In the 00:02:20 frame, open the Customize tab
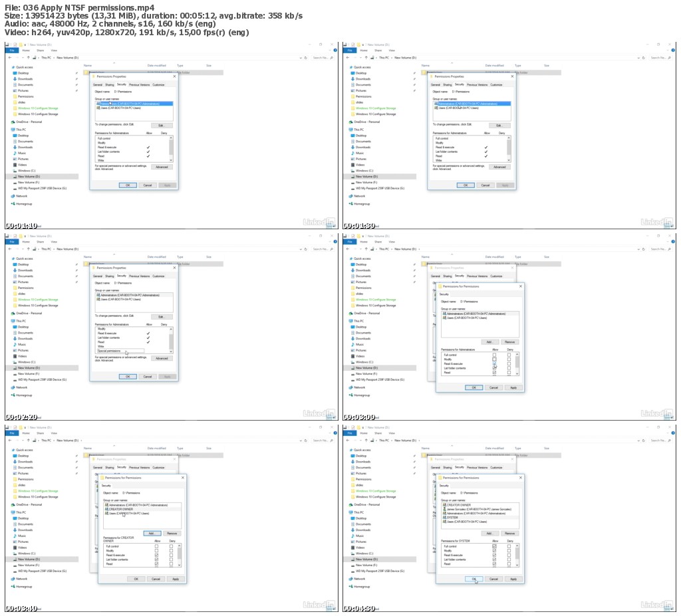Screen dimensions: 681x616 (x=158, y=276)
